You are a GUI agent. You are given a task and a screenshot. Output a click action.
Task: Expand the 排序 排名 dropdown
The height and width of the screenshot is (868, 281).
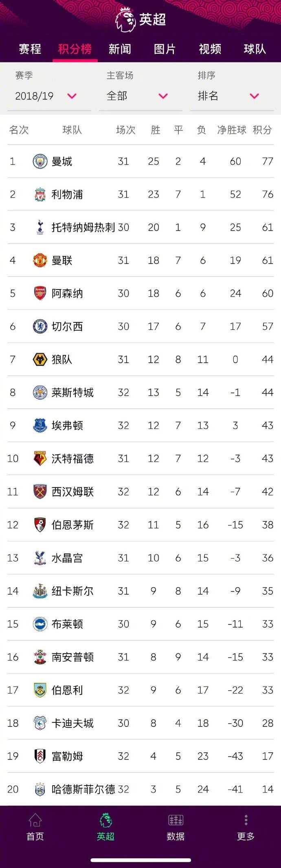(x=232, y=96)
